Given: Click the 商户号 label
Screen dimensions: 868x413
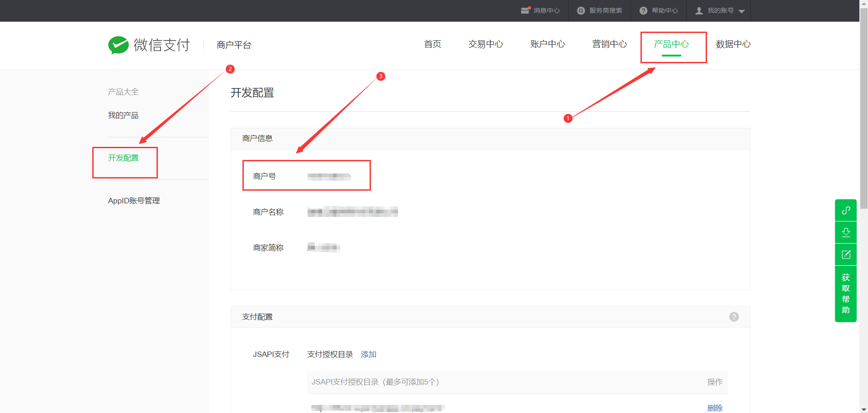Looking at the screenshot, I should pos(265,176).
